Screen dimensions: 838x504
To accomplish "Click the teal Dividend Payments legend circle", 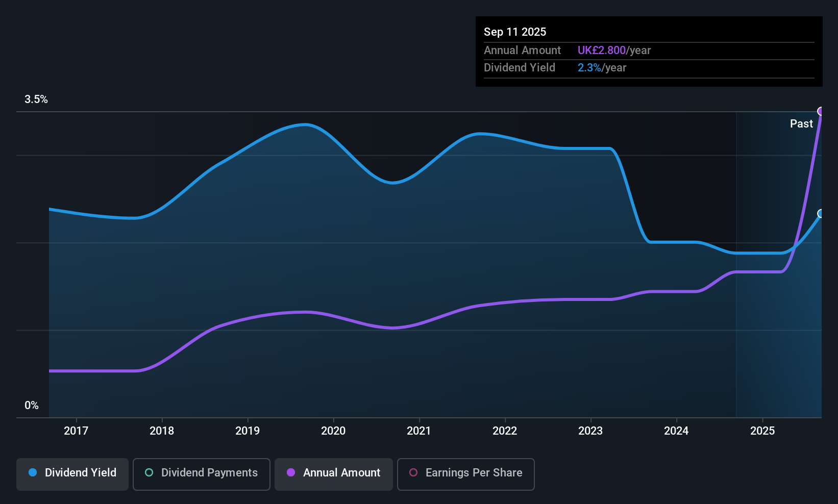I will tap(149, 473).
